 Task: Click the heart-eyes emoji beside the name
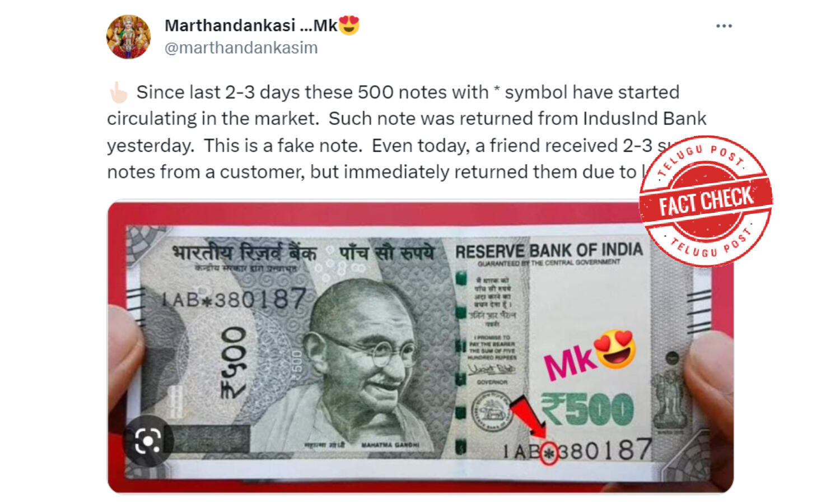point(348,25)
